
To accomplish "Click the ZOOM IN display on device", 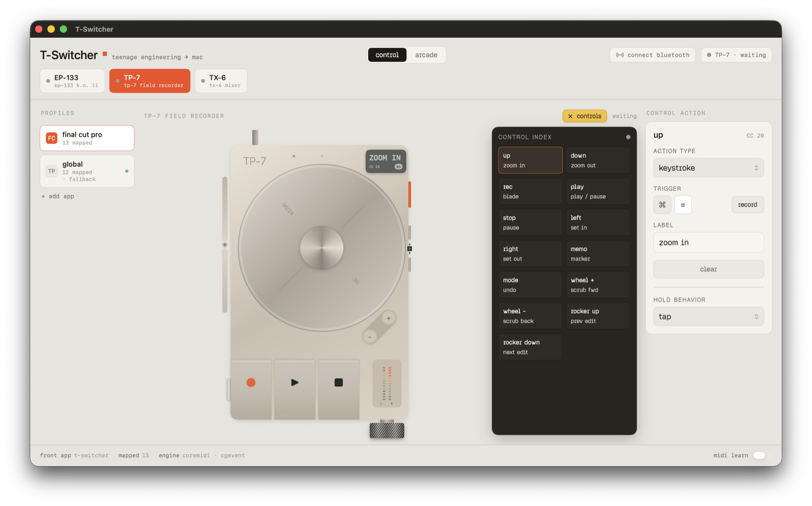I will point(385,161).
